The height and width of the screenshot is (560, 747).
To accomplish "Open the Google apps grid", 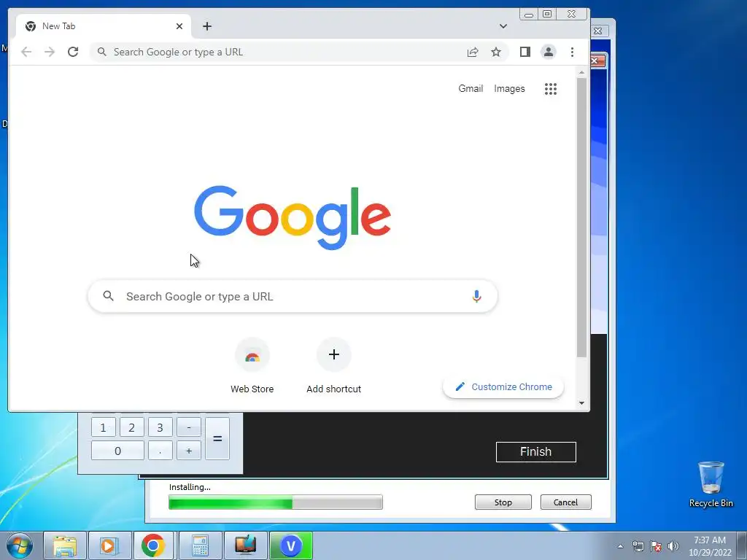I will (551, 88).
